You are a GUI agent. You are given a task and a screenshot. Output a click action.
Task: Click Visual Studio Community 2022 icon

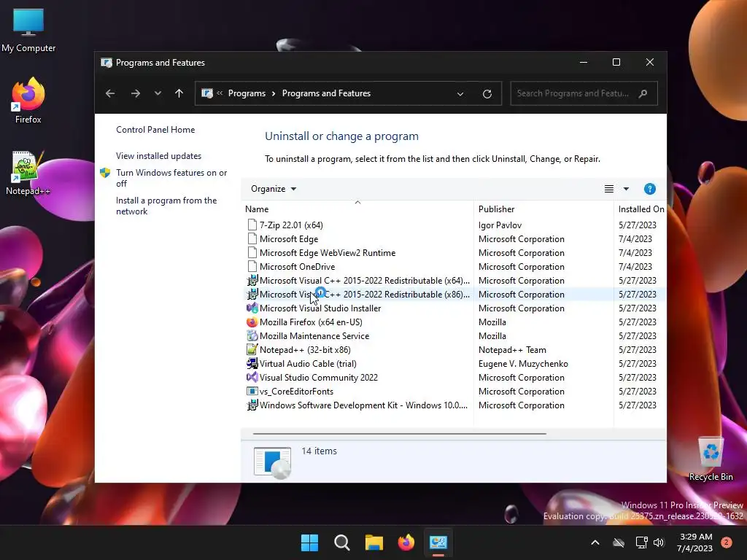point(252,377)
